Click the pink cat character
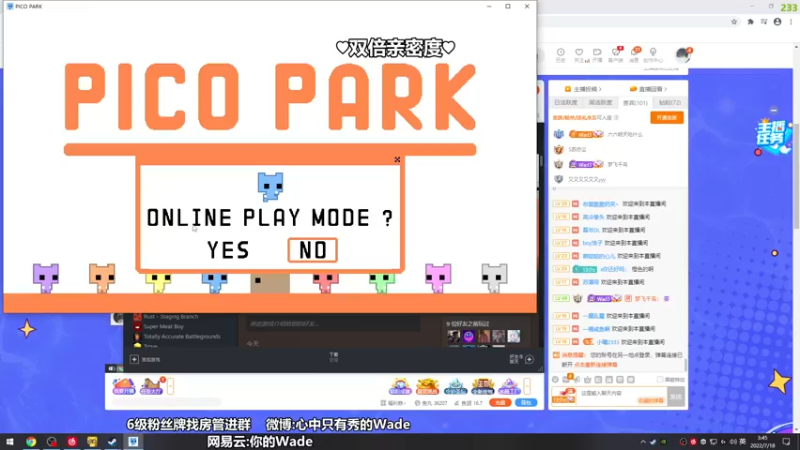 [x=438, y=278]
